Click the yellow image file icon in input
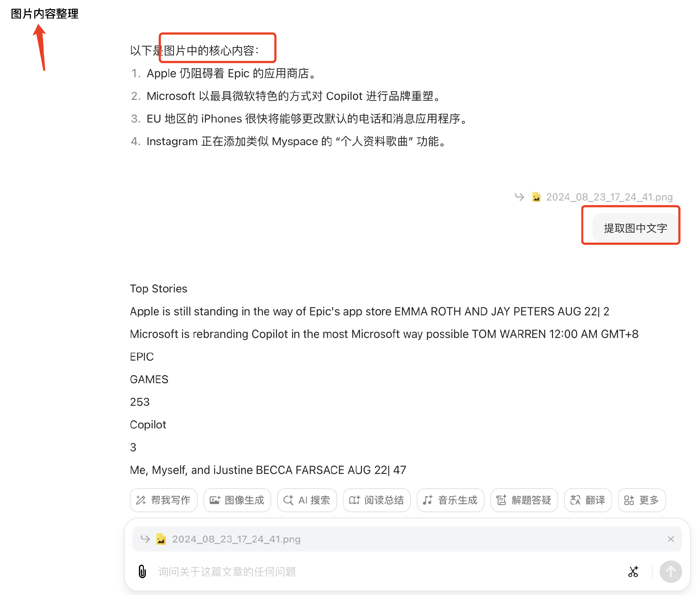This screenshot has width=700, height=595. tap(161, 539)
